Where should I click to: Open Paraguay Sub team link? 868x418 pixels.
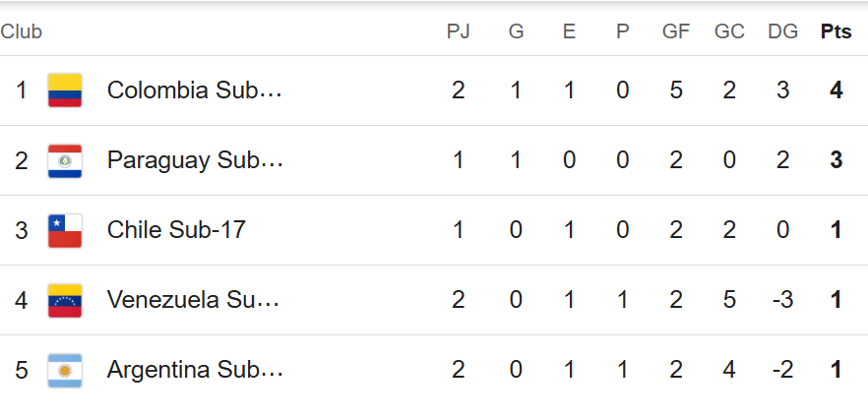195,160
